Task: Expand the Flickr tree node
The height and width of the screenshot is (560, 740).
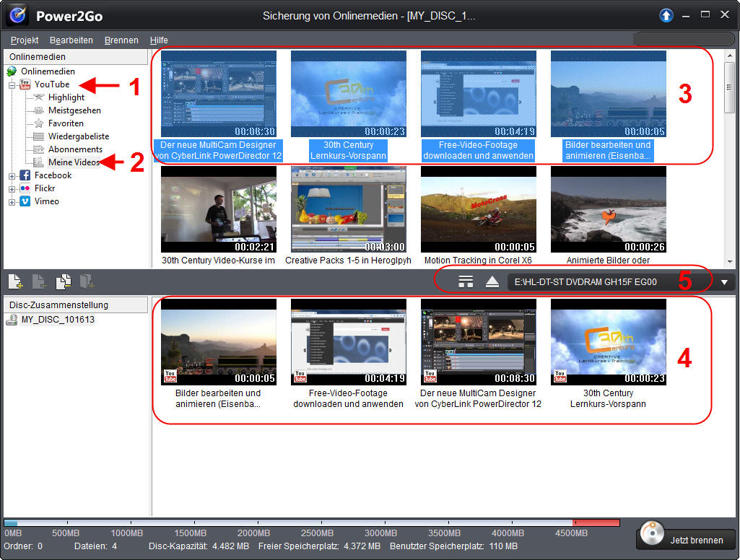Action: point(12,188)
